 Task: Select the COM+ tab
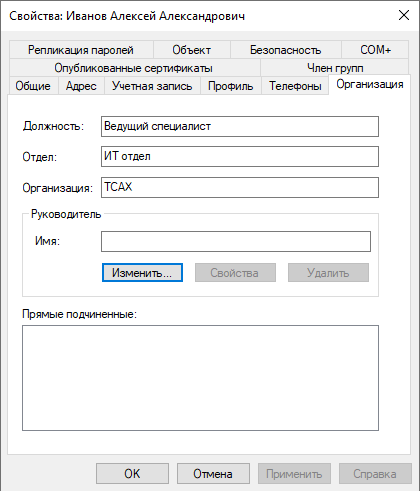[375, 50]
